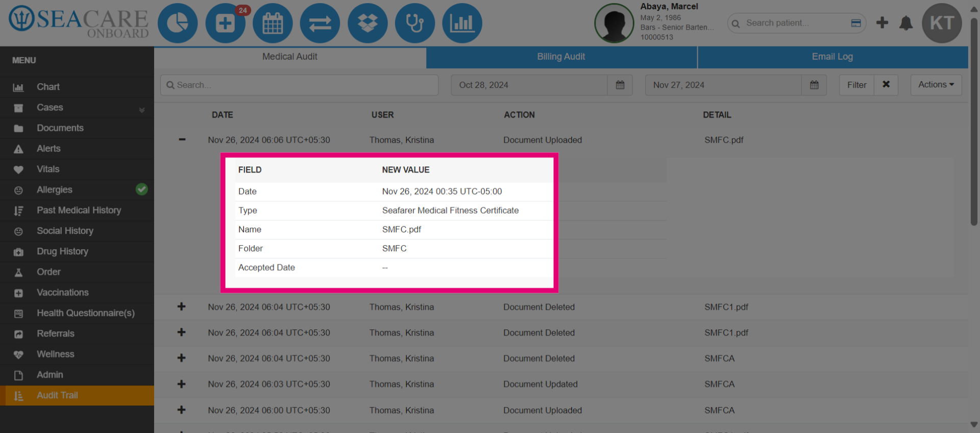Expand the Cases menu chevron

[142, 109]
